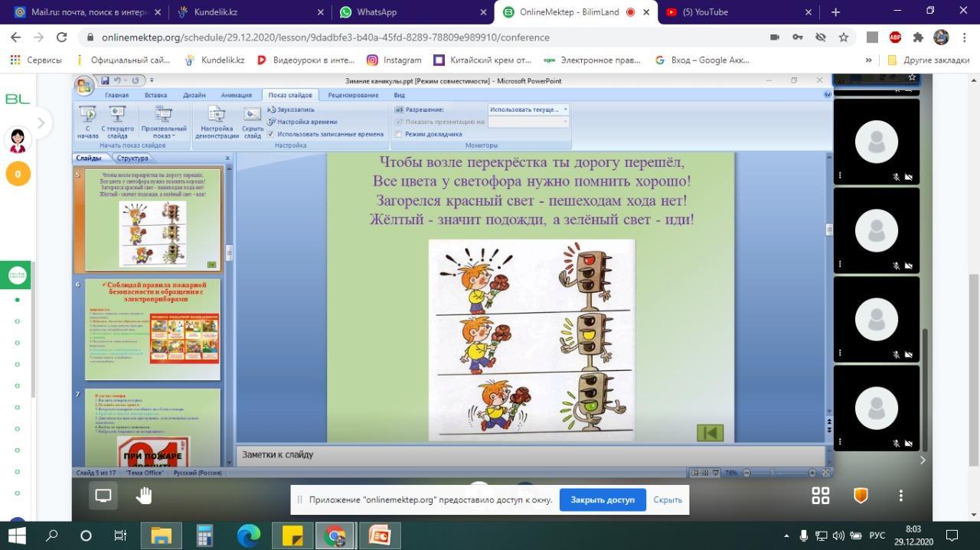Click the camera permission icon in address bar
980x550 pixels.
click(775, 37)
